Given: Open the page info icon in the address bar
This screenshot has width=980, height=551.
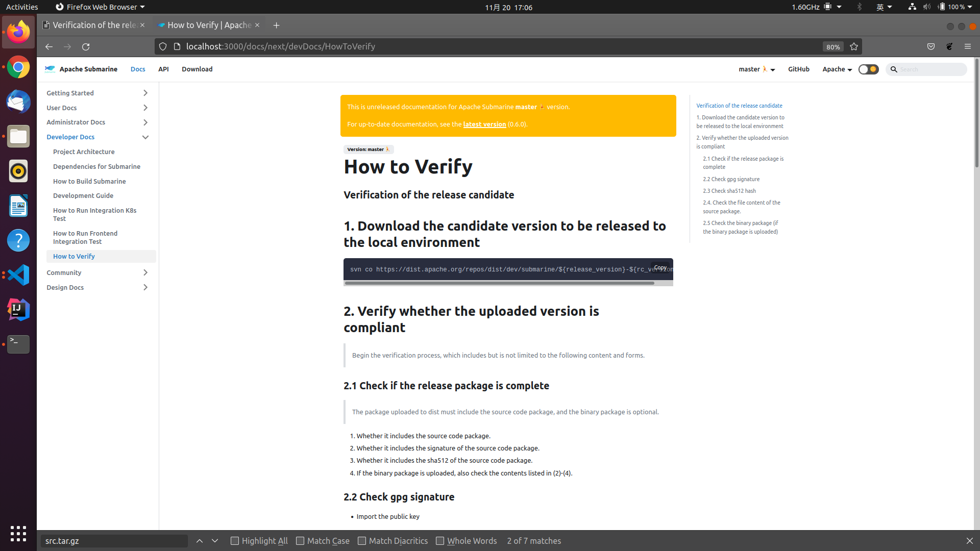Looking at the screenshot, I should point(177,46).
